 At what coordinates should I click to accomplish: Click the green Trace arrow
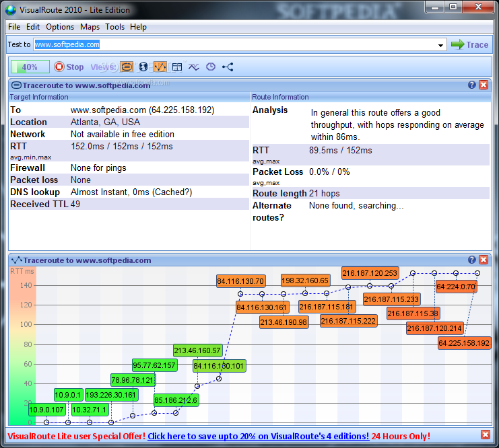click(x=458, y=44)
